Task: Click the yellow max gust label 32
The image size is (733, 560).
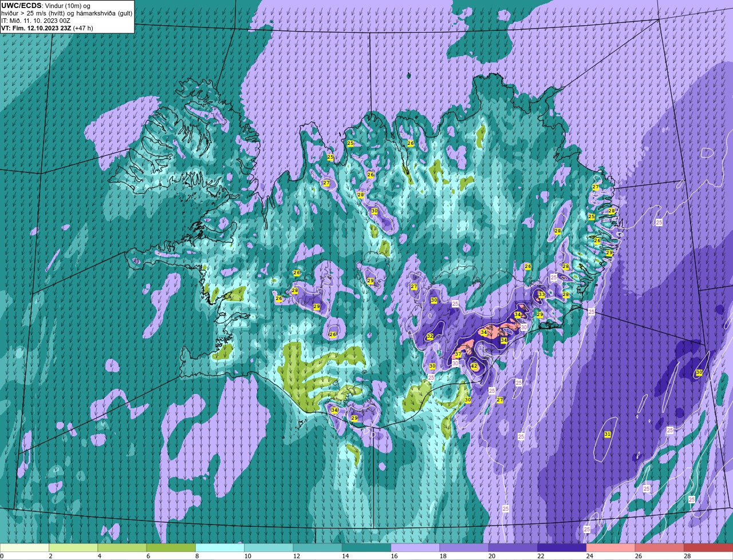Action: click(x=430, y=337)
